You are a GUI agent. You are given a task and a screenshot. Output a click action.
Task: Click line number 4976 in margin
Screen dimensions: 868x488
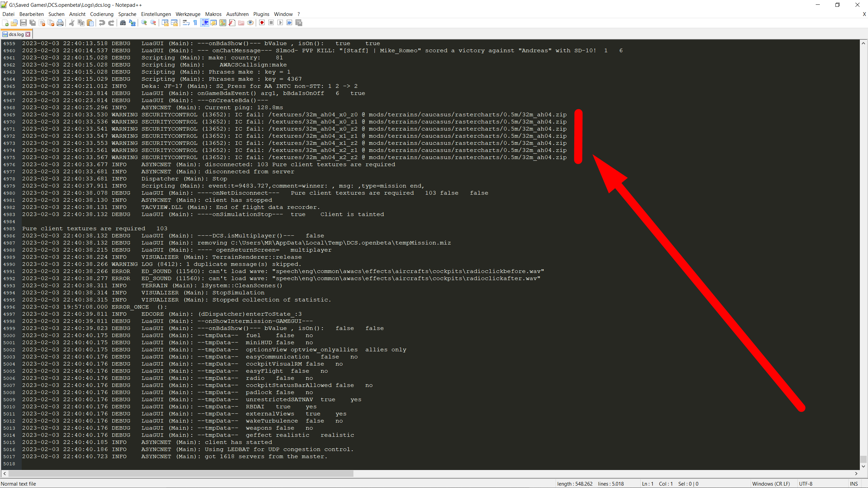point(9,164)
